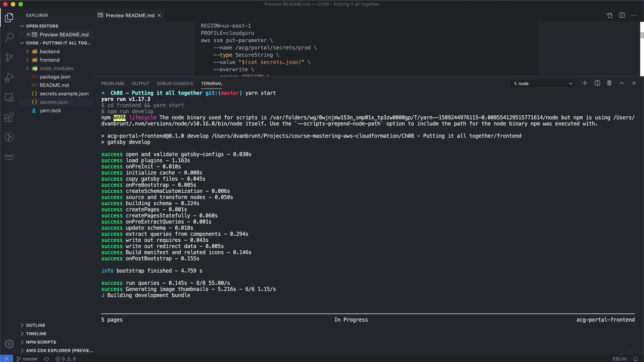Expand the NPM SCRIPTS section
The height and width of the screenshot is (362, 644).
tap(41, 342)
